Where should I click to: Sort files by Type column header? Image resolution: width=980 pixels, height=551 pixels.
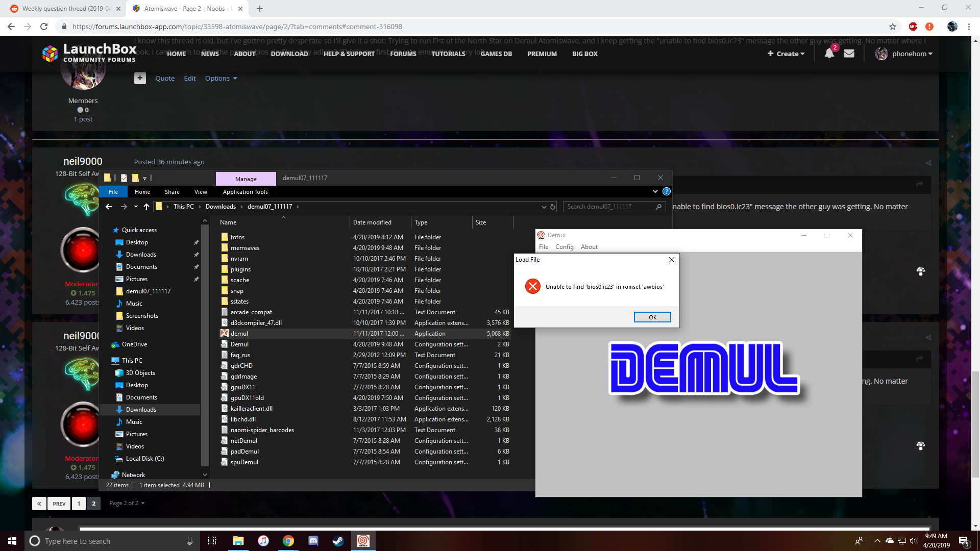pos(442,222)
